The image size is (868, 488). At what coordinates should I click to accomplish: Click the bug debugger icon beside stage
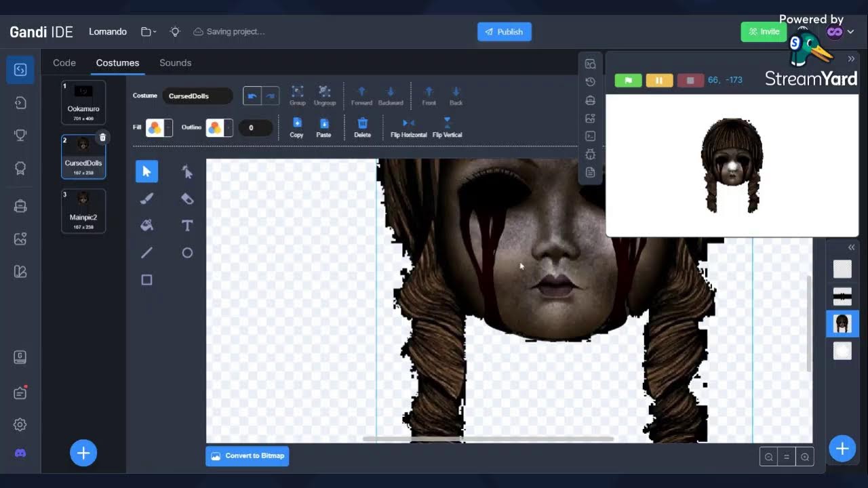click(590, 155)
